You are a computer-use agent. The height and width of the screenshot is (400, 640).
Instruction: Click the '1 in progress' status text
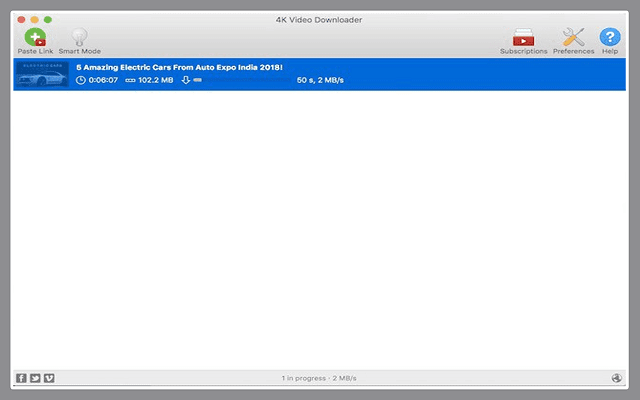319,378
